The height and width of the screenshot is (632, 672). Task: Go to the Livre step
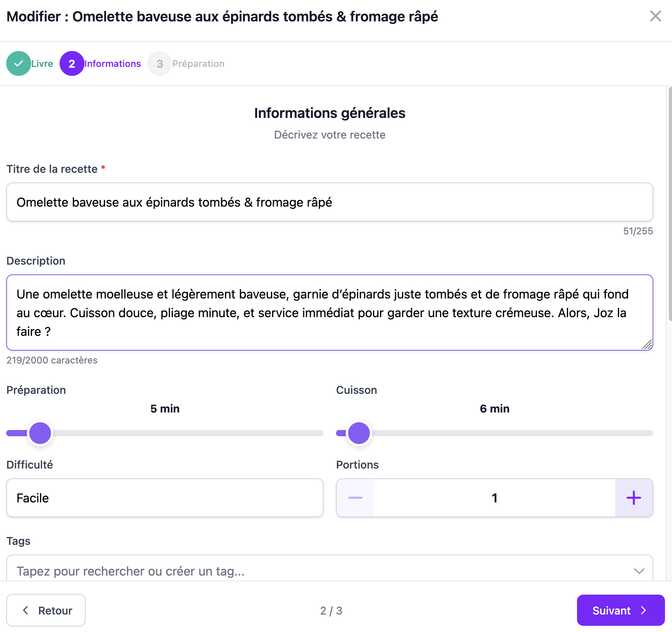(42, 63)
